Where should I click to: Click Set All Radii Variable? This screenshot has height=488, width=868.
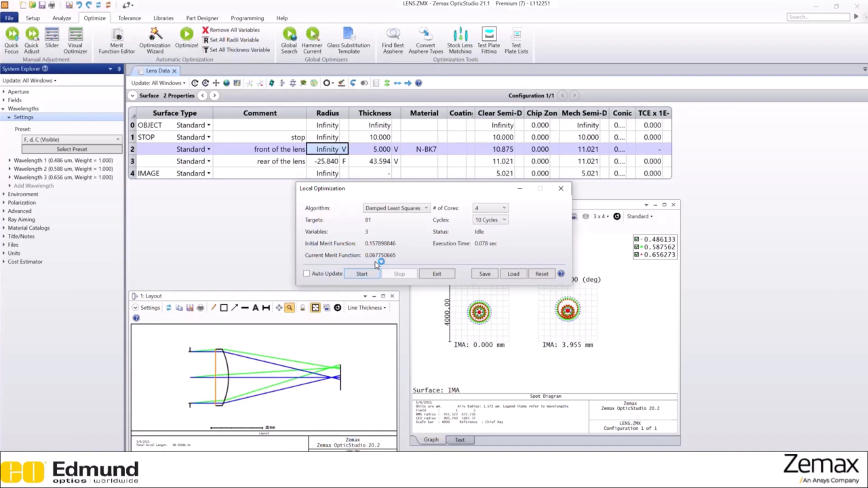(231, 40)
